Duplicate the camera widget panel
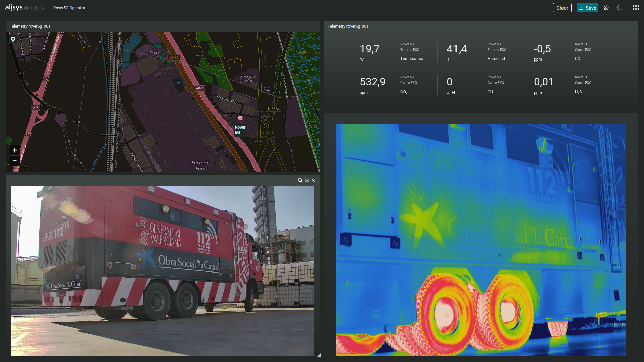 300,180
